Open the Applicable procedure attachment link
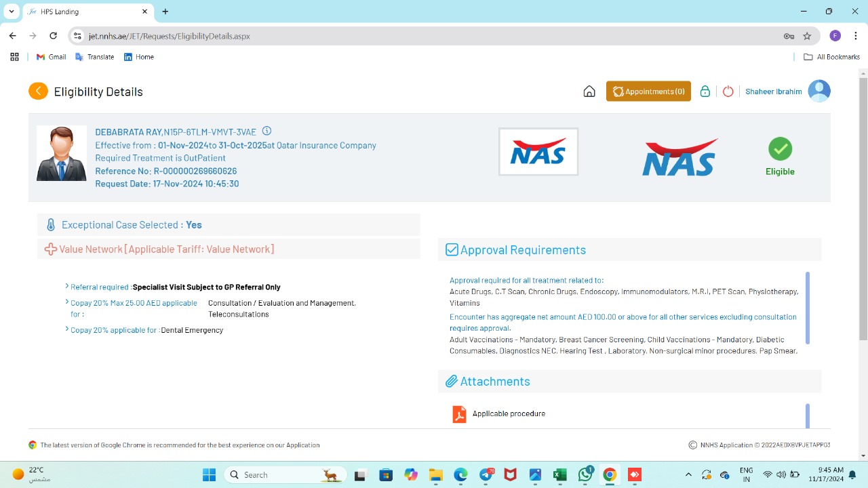The width and height of the screenshot is (868, 488). pyautogui.click(x=509, y=413)
